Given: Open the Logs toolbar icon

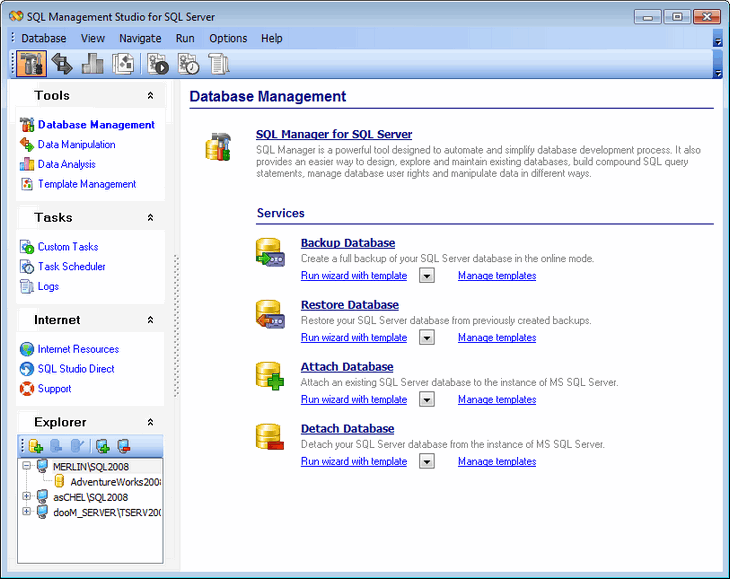Looking at the screenshot, I should point(219,64).
